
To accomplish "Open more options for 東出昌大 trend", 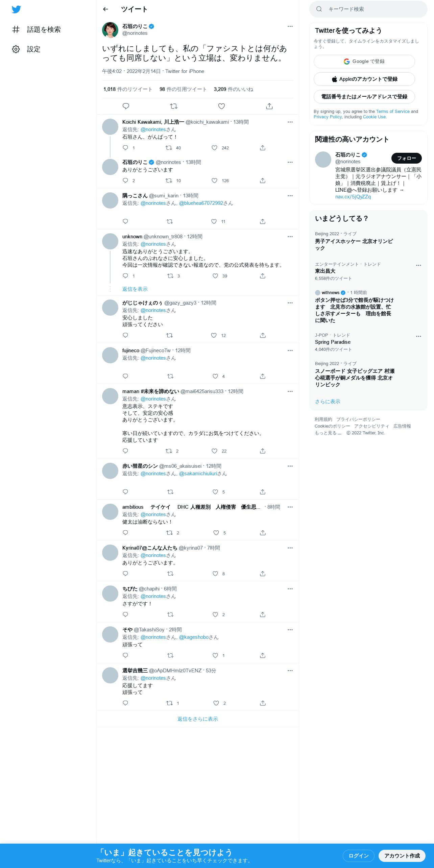I will (418, 265).
